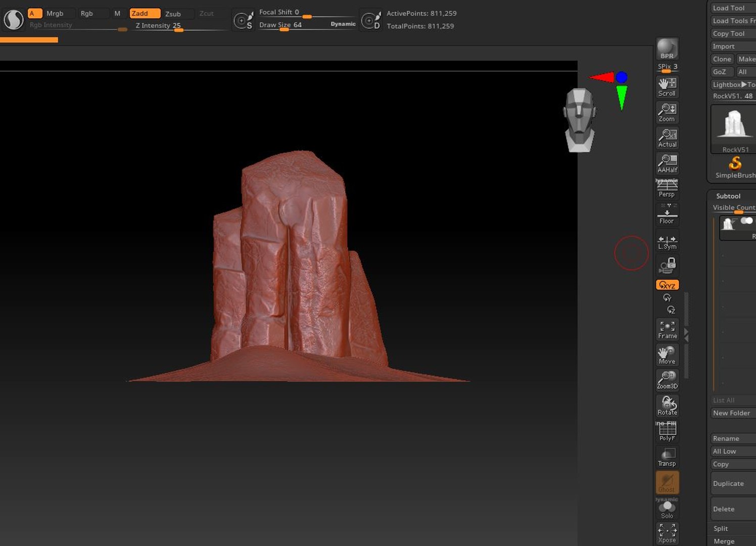Select the Zoom canvas tool
Screen dimensions: 756x546
(x=667, y=112)
